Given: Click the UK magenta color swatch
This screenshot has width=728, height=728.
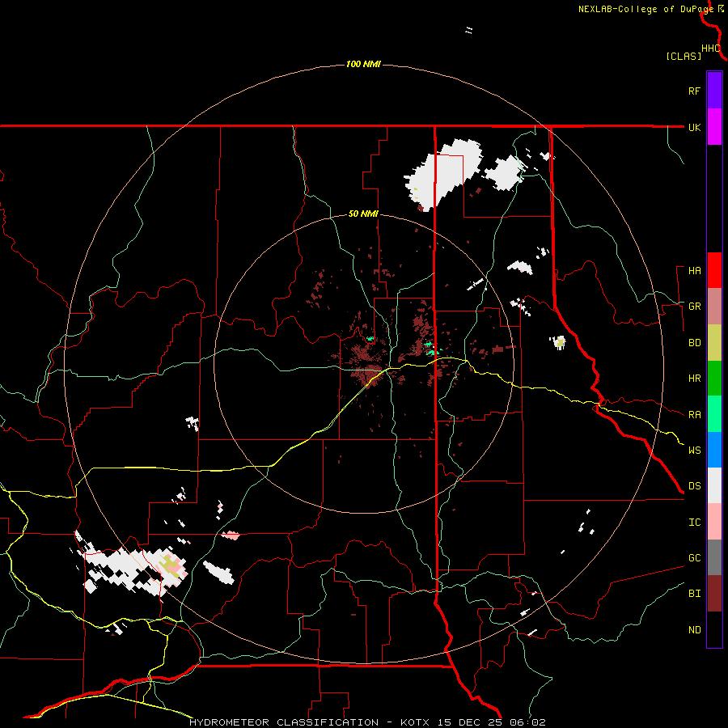Looking at the screenshot, I should tap(714, 127).
